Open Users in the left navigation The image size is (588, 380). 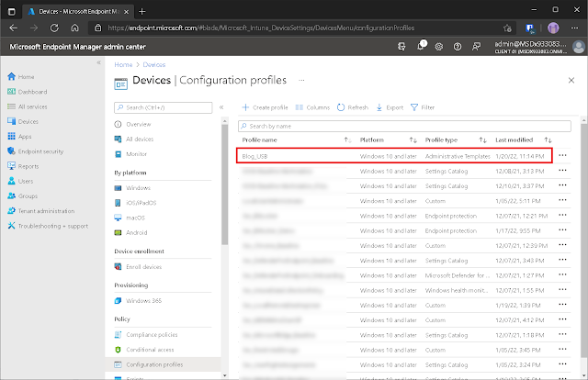coord(20,181)
